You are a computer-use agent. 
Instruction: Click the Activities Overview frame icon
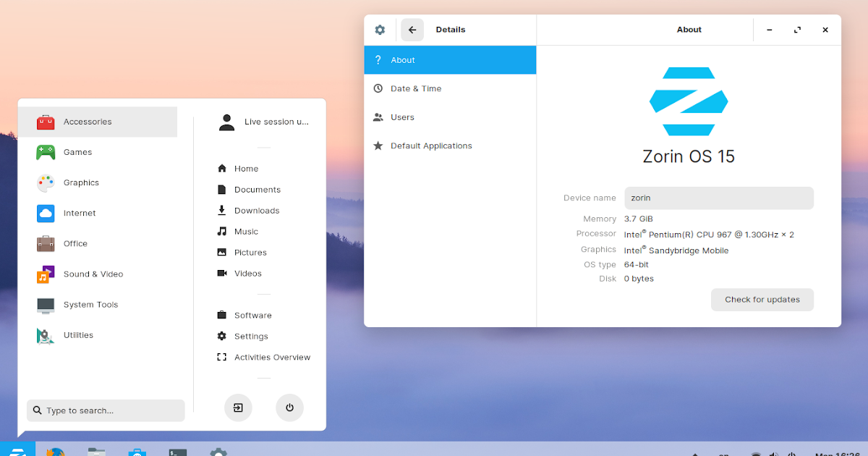tap(222, 358)
